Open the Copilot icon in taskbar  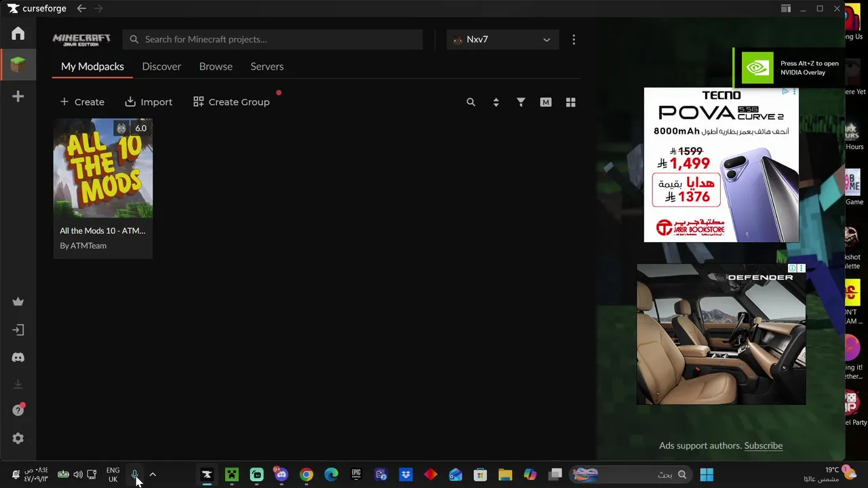[530, 474]
